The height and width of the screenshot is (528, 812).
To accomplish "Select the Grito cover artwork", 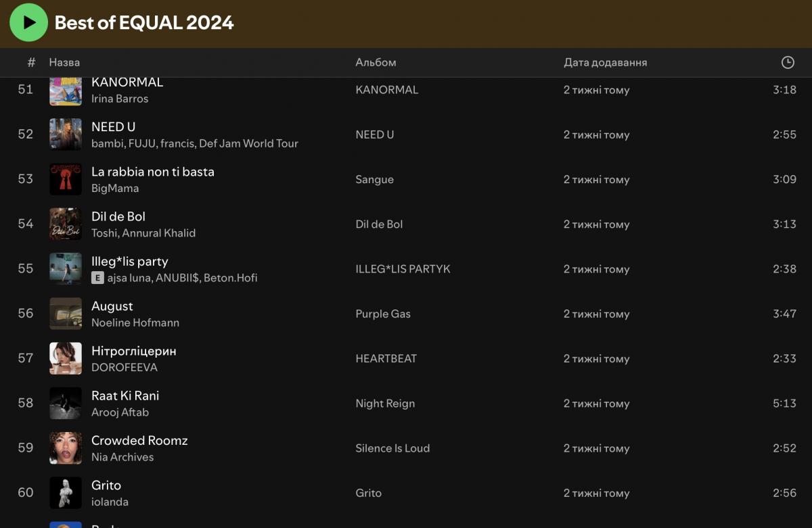I will coord(66,493).
